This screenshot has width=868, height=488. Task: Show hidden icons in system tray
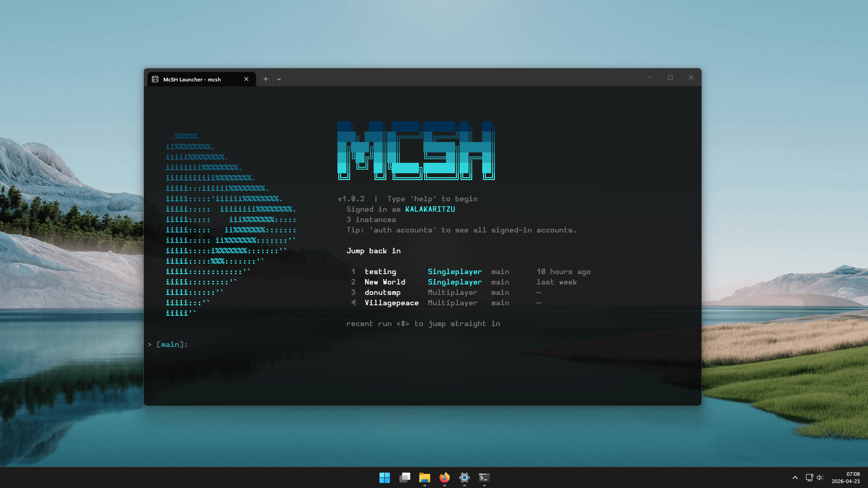click(795, 478)
